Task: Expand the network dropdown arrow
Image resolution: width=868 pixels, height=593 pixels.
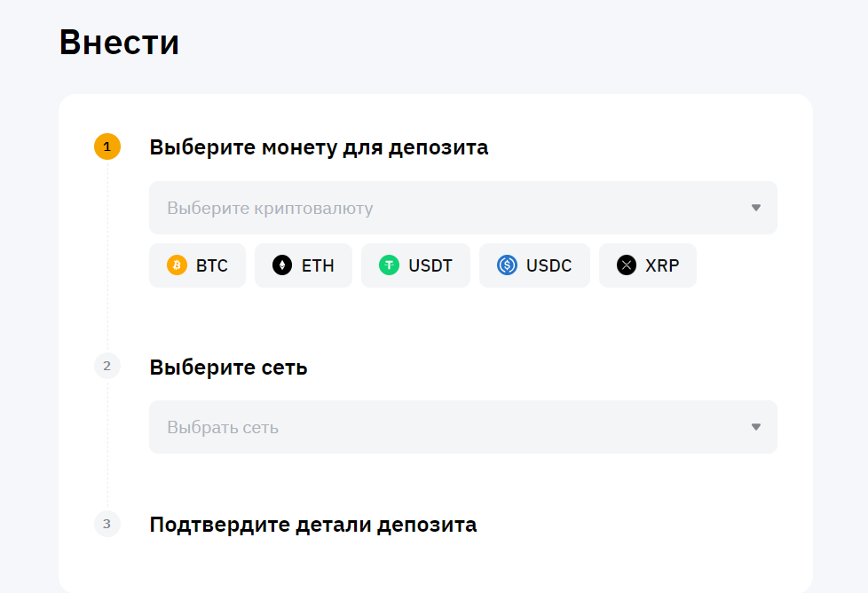Action: click(x=756, y=427)
